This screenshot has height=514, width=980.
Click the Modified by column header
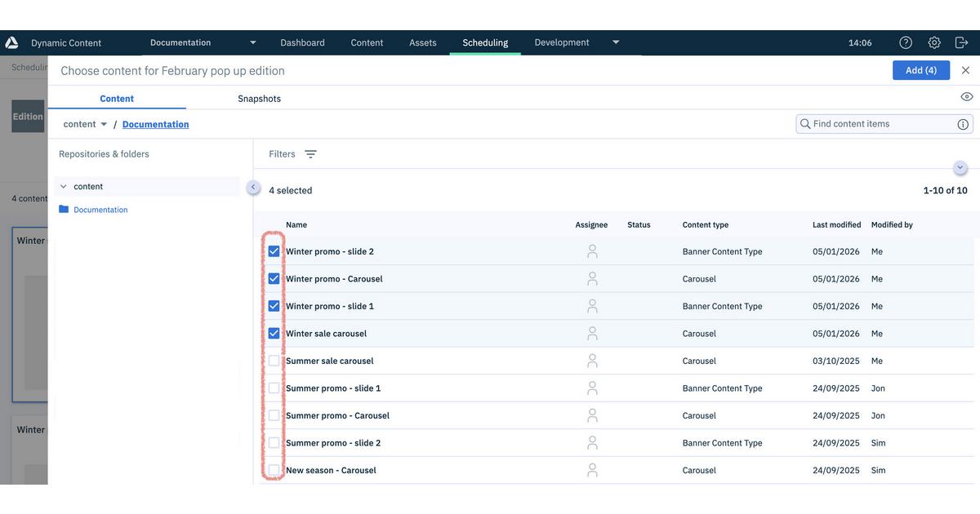click(892, 224)
